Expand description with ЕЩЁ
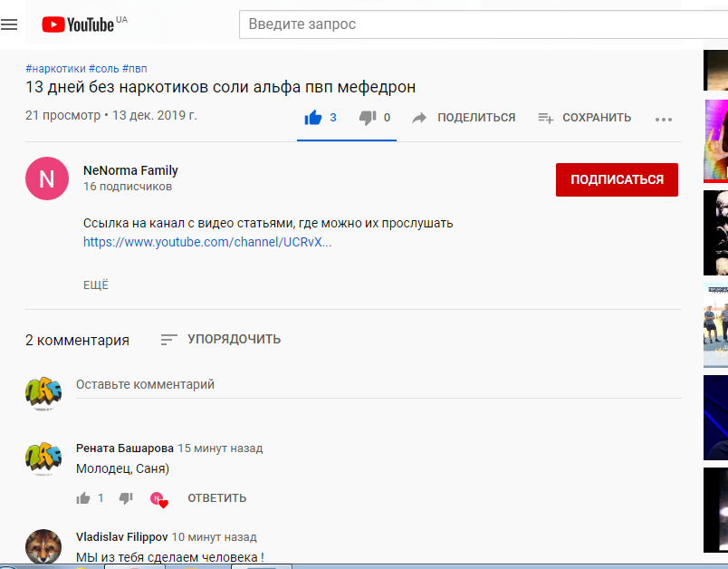The width and height of the screenshot is (728, 569). pos(96,284)
